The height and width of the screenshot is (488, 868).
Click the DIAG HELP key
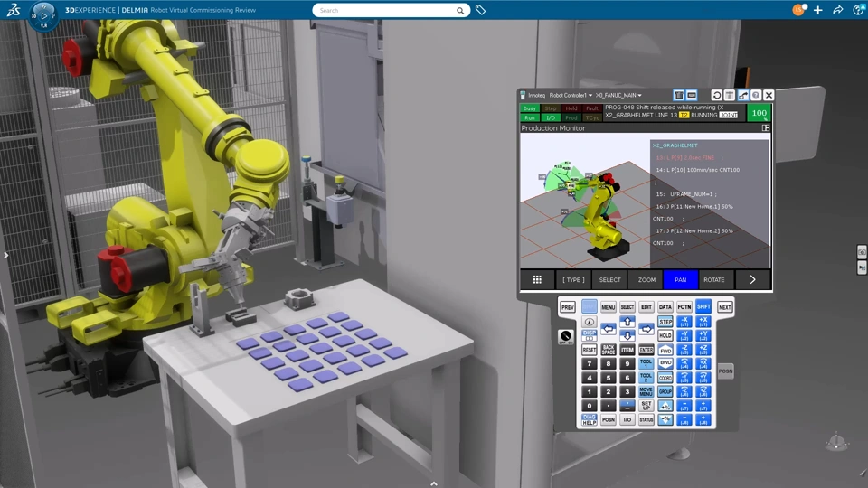pyautogui.click(x=589, y=420)
